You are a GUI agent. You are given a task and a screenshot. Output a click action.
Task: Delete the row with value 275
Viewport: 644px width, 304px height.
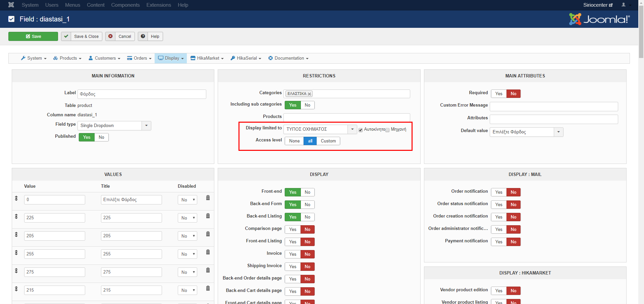coord(208,270)
